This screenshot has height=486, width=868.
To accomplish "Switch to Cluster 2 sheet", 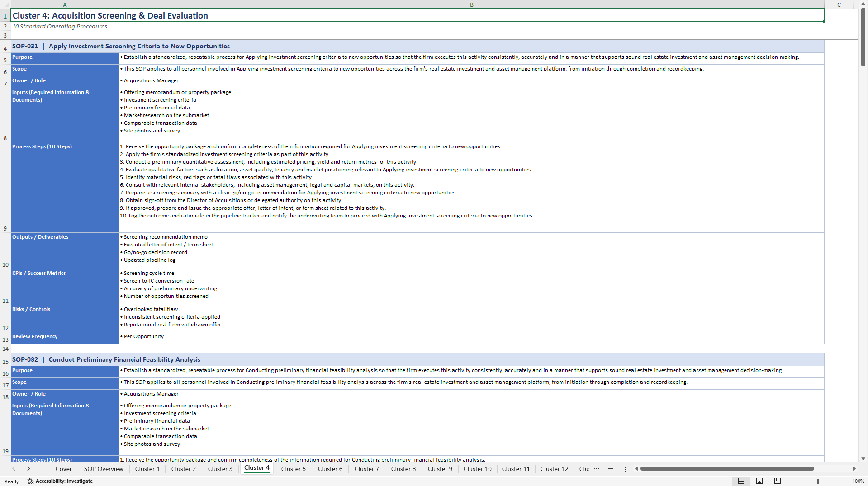I will pyautogui.click(x=184, y=469).
